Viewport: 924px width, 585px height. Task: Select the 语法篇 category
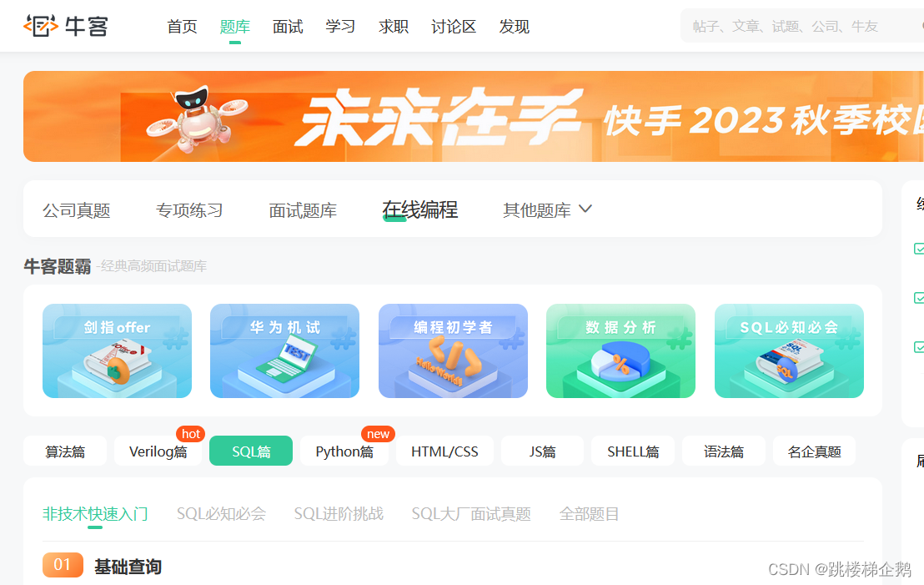tap(724, 451)
